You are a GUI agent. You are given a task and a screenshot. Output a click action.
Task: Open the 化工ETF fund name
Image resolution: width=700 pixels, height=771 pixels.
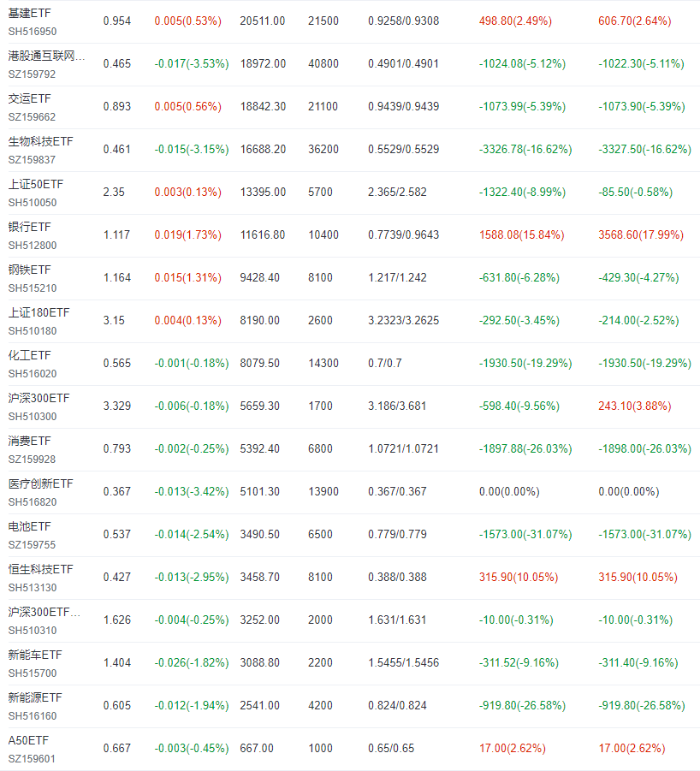click(x=29, y=355)
